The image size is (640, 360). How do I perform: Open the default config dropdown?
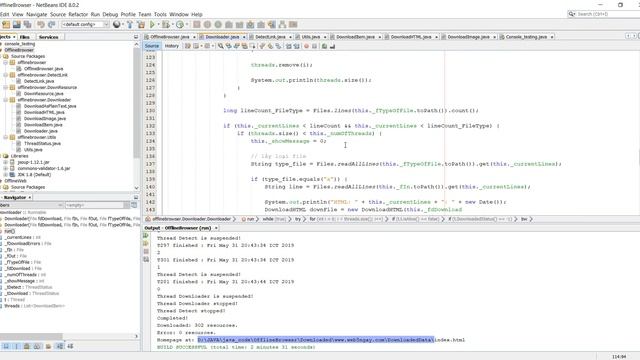[86, 24]
